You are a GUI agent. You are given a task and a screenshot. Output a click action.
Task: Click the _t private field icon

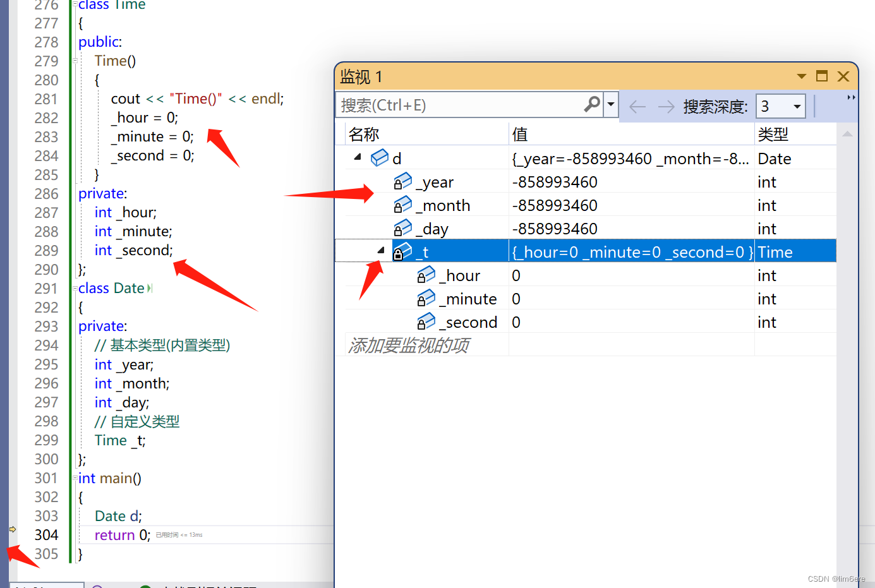point(402,252)
